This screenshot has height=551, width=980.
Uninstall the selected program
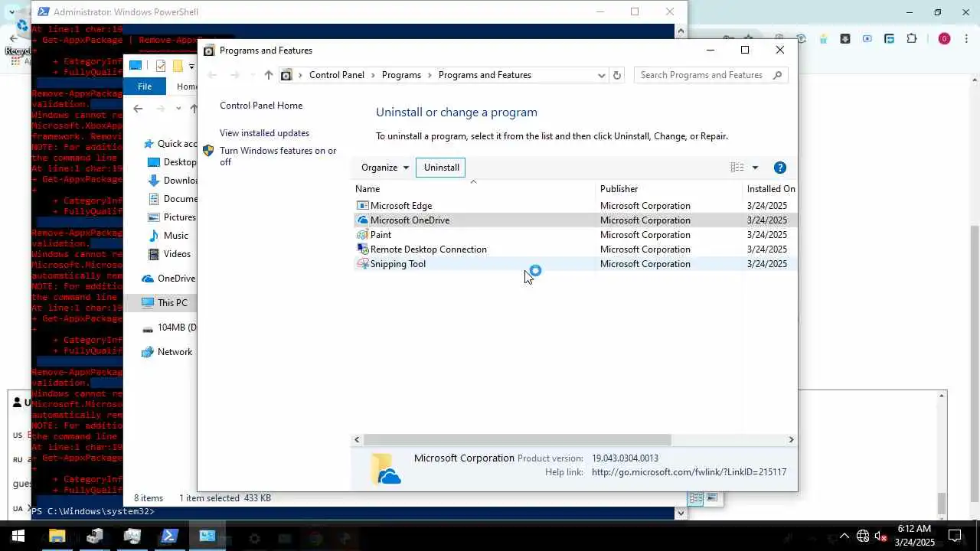(442, 168)
